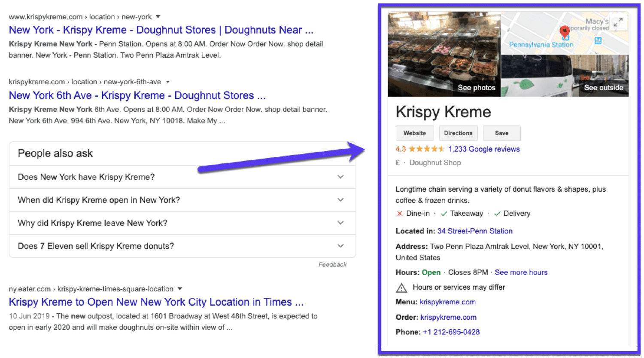644x358 pixels.
Task: Click See photos thumbnail of doughnuts
Action: 444,54
